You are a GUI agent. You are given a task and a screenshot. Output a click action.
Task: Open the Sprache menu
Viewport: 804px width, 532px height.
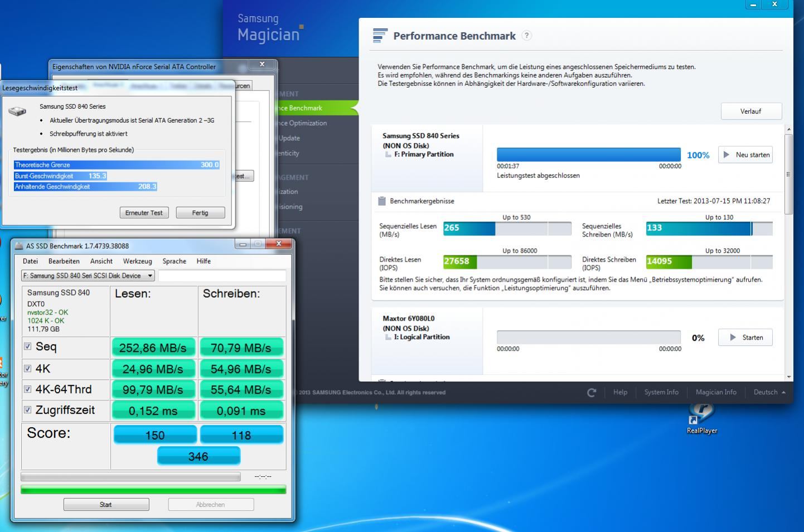174,261
